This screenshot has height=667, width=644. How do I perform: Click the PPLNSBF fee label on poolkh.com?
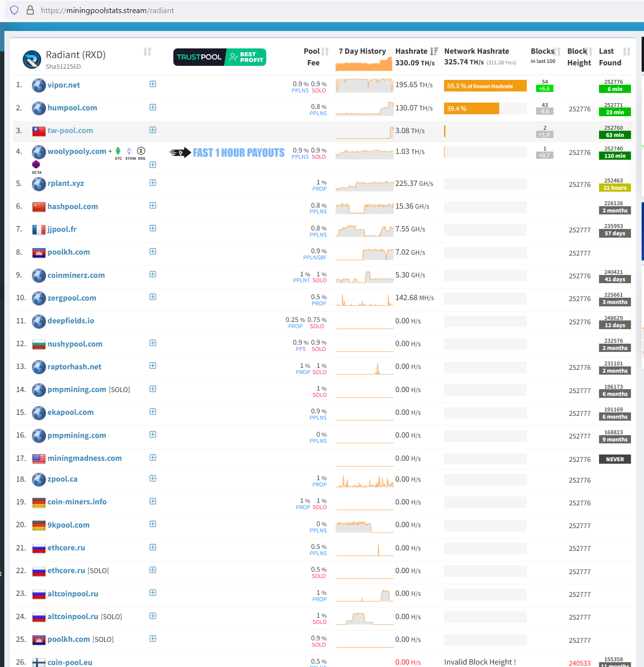315,258
